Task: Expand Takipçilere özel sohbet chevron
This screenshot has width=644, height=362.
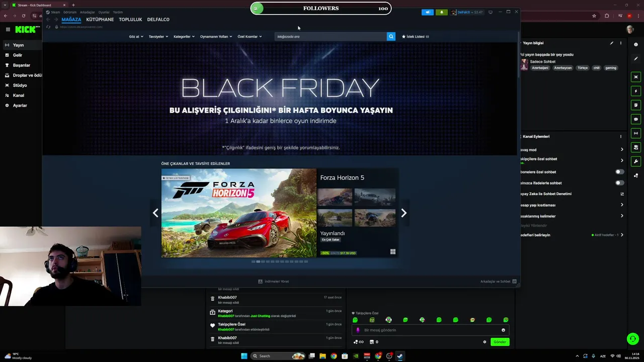Action: [x=622, y=160]
